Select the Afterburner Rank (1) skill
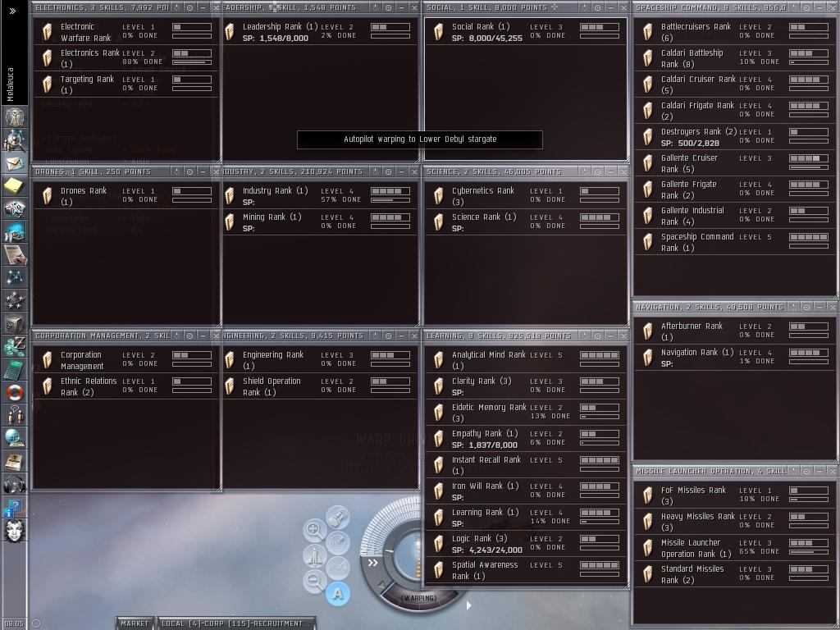840x630 pixels. coord(734,331)
